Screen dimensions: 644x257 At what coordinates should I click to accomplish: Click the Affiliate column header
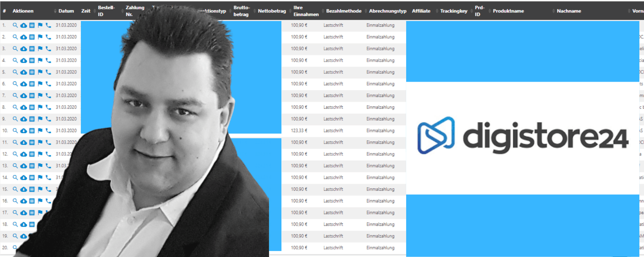tap(421, 11)
